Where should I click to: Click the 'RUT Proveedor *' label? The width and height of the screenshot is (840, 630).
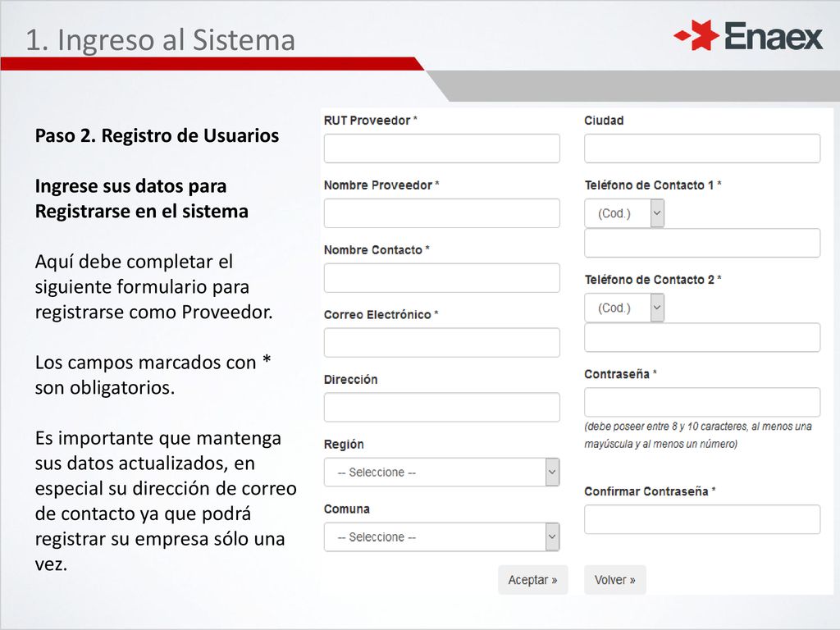370,121
